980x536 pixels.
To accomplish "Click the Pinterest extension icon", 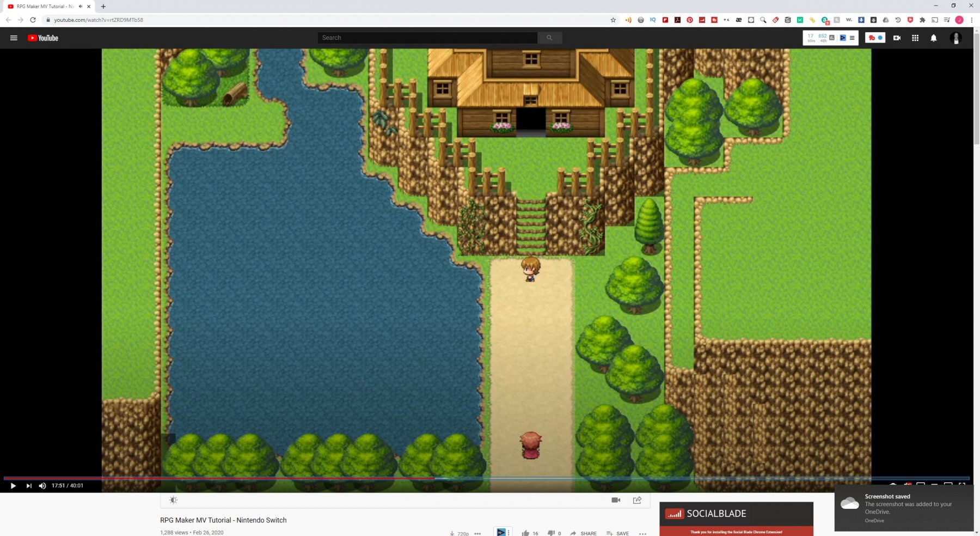I will [690, 20].
